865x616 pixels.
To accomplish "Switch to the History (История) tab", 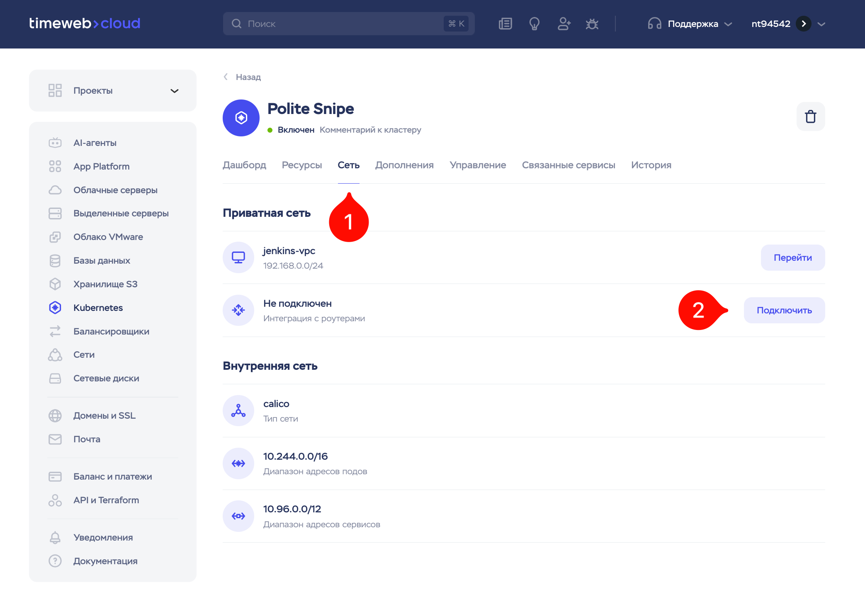I will pyautogui.click(x=651, y=165).
